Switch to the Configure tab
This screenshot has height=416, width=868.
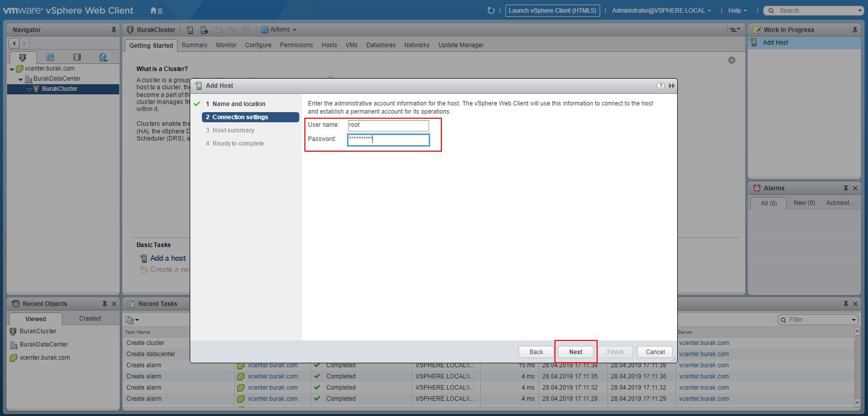(258, 45)
